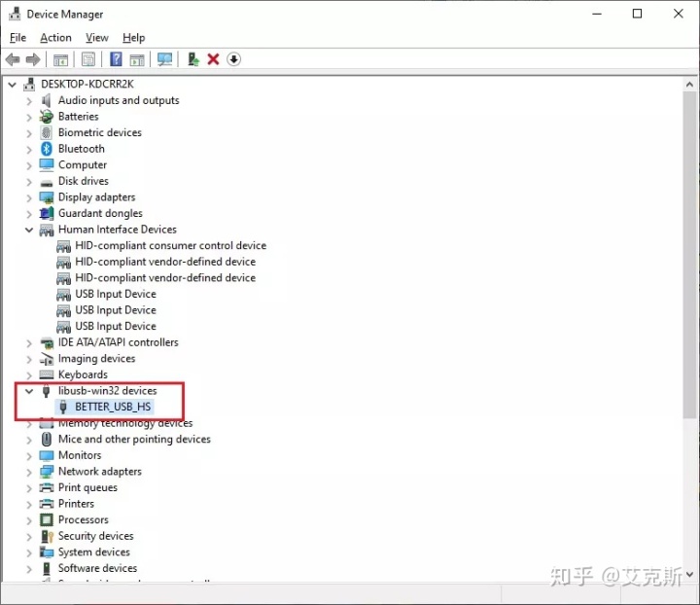Click the Print queues printer icon
The image size is (700, 605).
pos(47,487)
